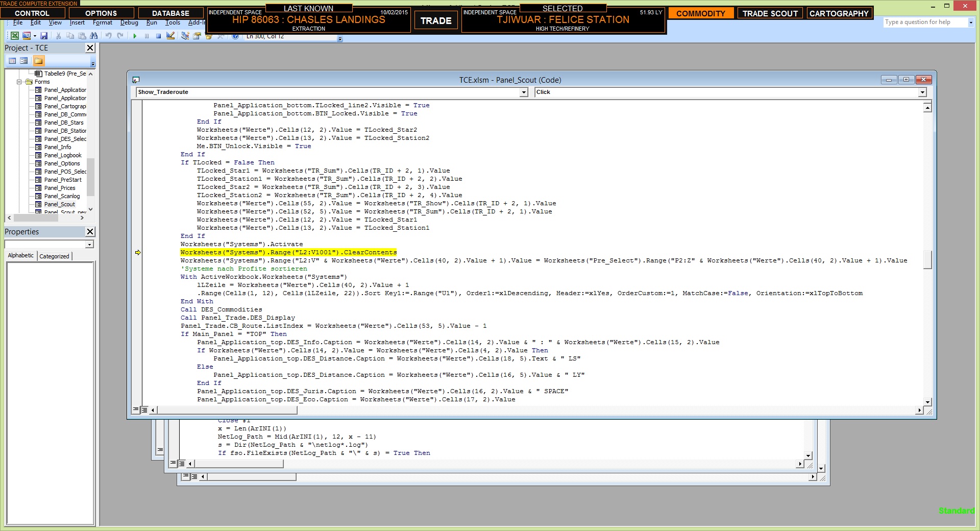Open the Properties Window toolbar icon
The height and width of the screenshot is (531, 980).
197,36
